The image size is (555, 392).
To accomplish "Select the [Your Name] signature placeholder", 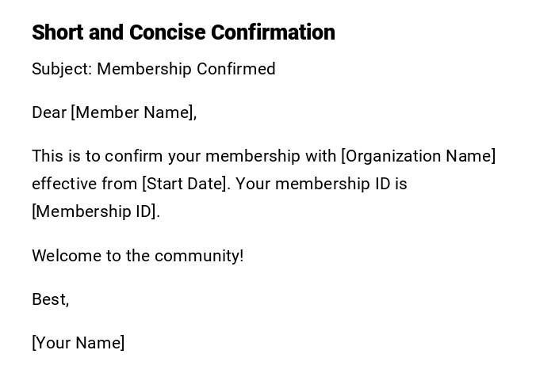I will pyautogui.click(x=78, y=343).
